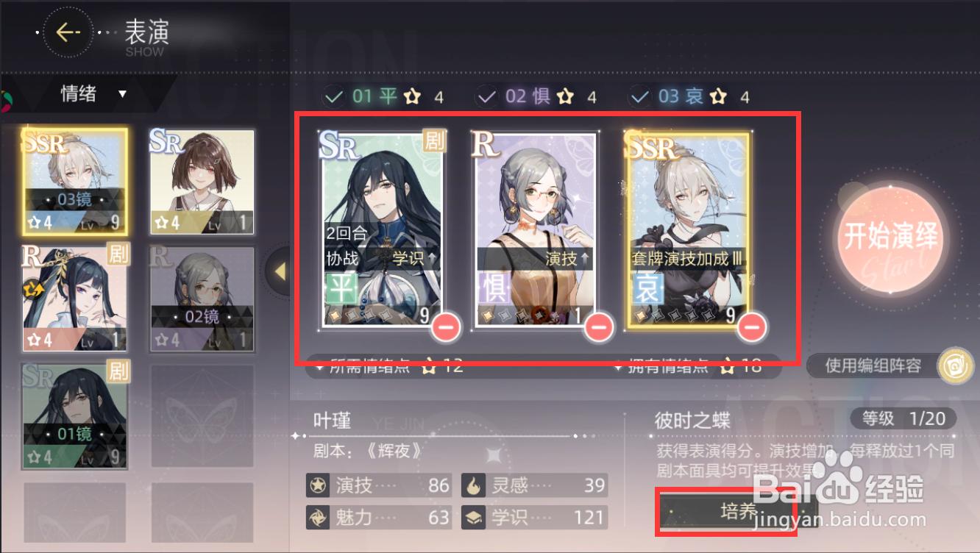Screen dimensions: 980x553
Task: Click the 演技 stat star icon
Action: pyautogui.click(x=318, y=485)
